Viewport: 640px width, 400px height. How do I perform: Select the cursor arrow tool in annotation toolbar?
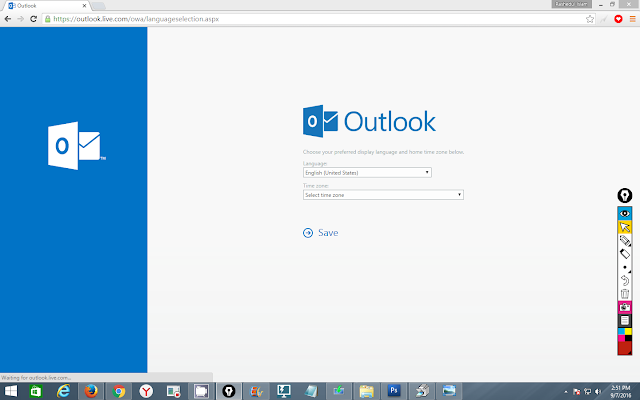(x=624, y=227)
